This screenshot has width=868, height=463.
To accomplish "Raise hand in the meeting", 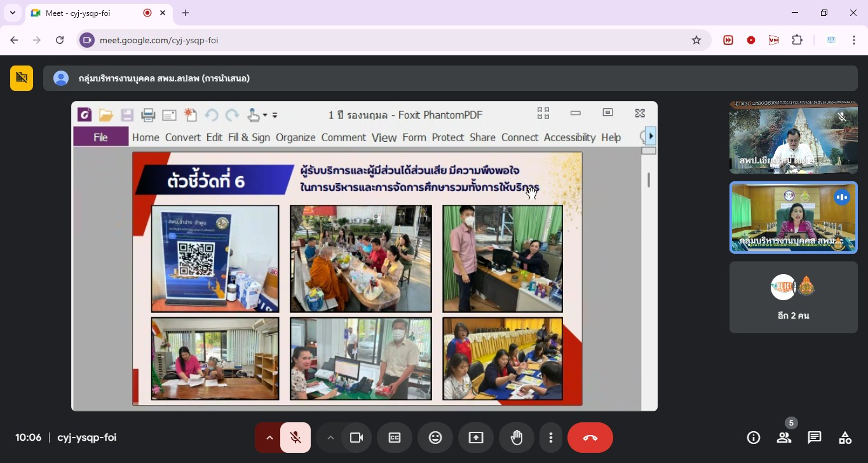I will 516,438.
